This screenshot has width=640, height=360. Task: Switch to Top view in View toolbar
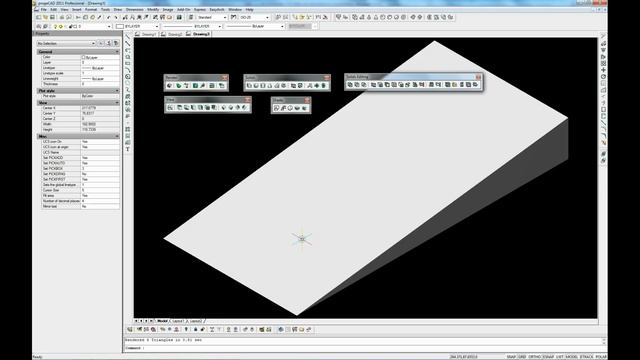180,107
